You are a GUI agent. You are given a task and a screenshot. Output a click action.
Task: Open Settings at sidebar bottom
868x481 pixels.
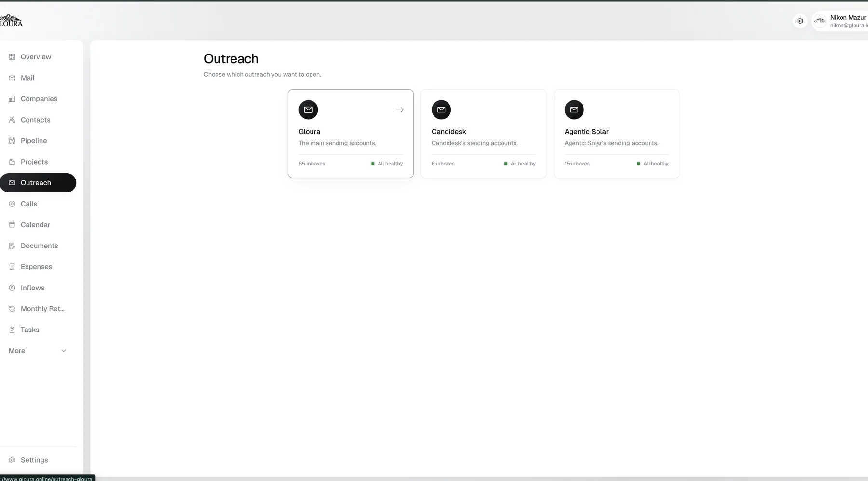point(38,460)
